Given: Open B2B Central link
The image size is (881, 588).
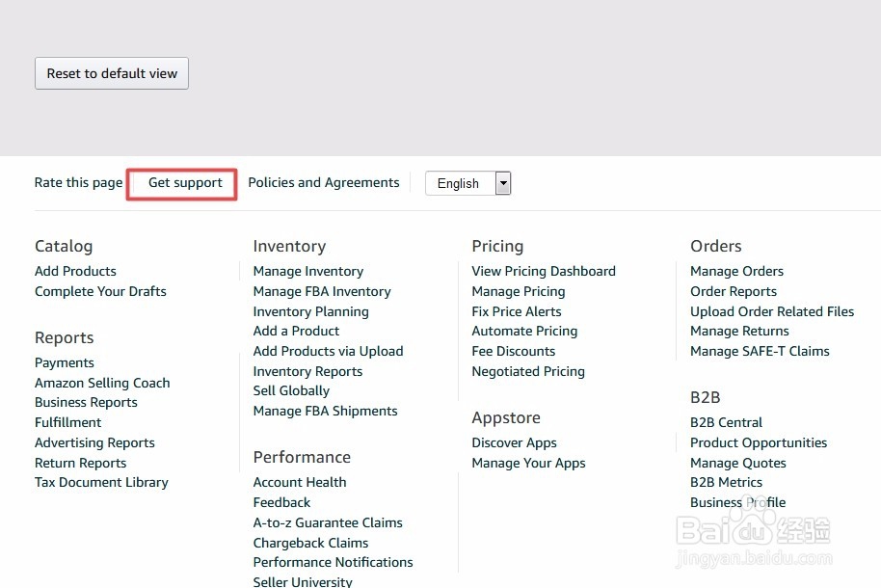Looking at the screenshot, I should point(726,422).
